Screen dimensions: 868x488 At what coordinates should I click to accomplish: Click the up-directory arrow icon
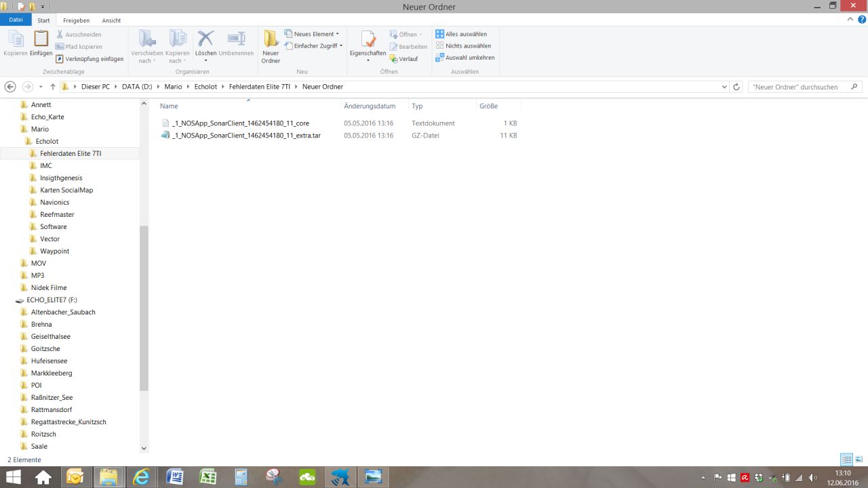(x=53, y=87)
